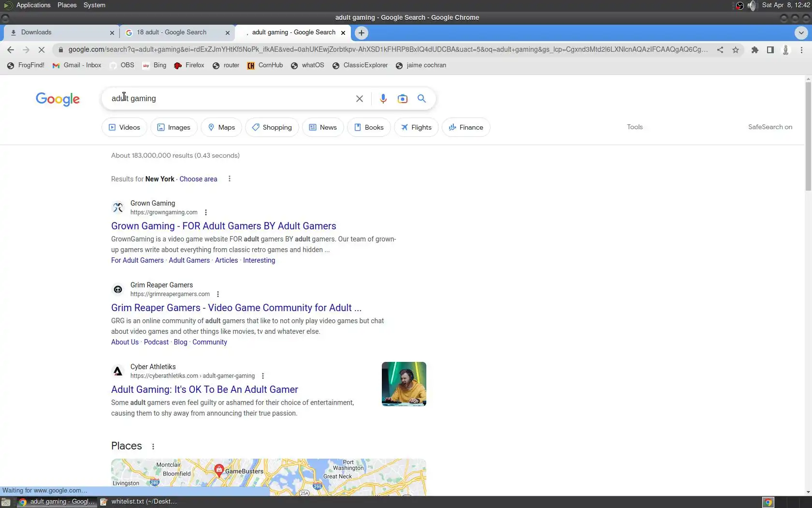Screen dimensions: 812x508
Task: Start voice search with microphone icon
Action: pos(383,99)
